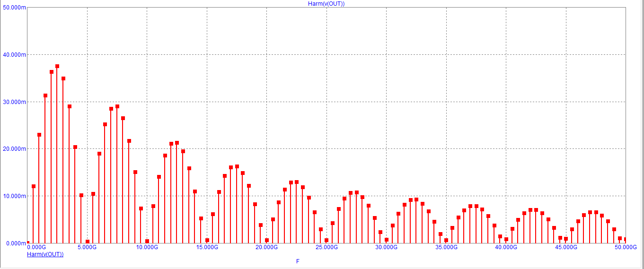Click the 25.000G x-axis tick label
The image size is (644, 269).
click(326, 247)
